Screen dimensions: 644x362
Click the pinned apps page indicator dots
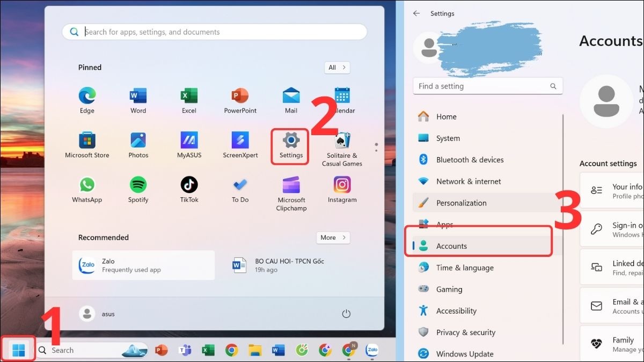(x=376, y=147)
